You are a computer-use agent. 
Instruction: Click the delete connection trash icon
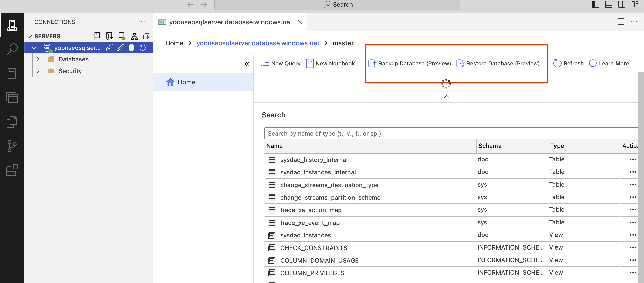[131, 48]
